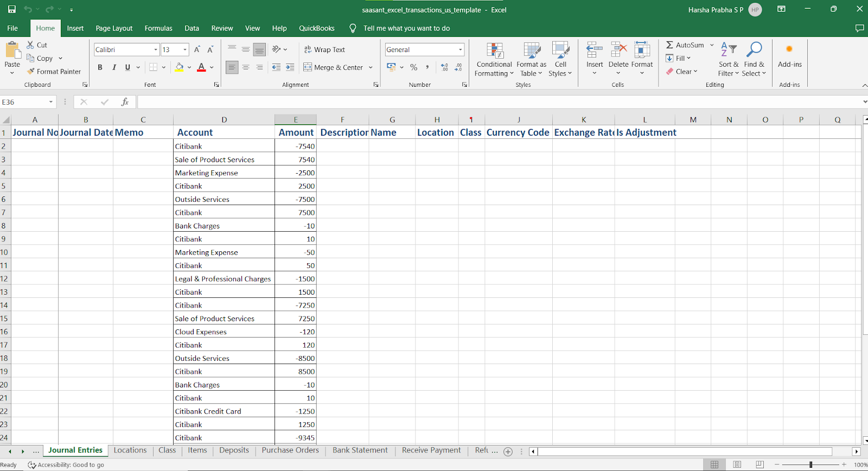Click the Save icon in title bar

coord(11,9)
